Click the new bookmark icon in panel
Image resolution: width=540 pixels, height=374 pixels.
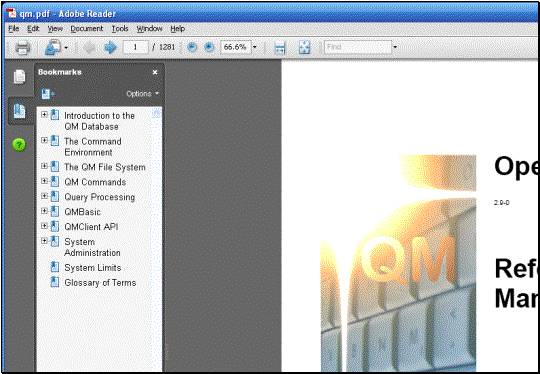(x=48, y=94)
